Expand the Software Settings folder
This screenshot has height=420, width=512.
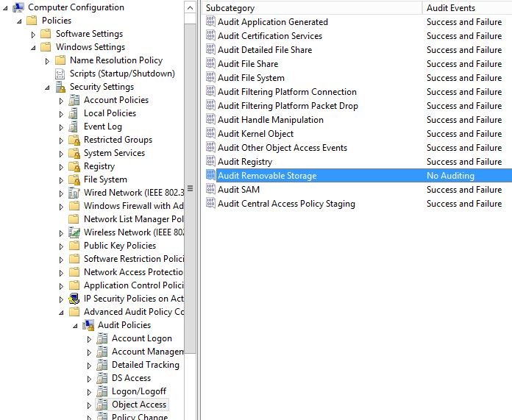[34, 34]
